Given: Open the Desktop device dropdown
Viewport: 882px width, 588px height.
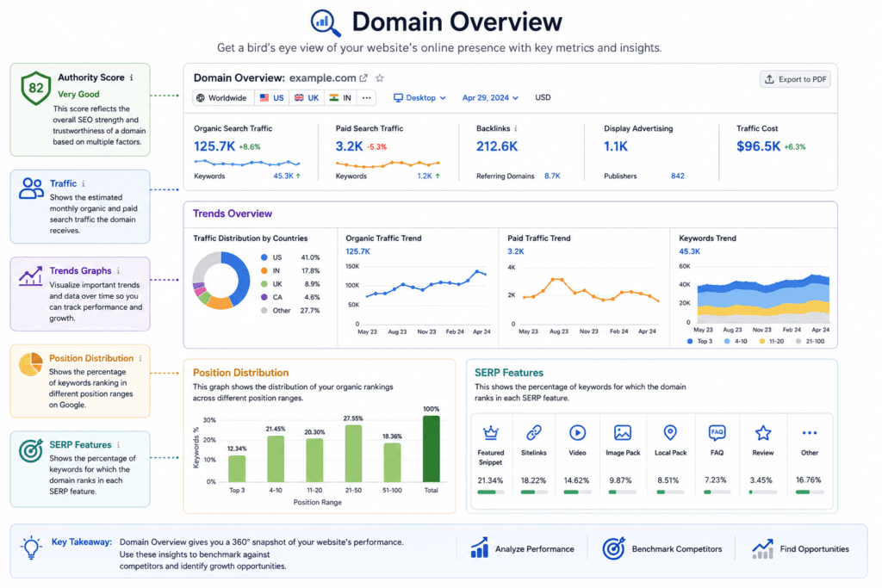Looking at the screenshot, I should [x=419, y=98].
